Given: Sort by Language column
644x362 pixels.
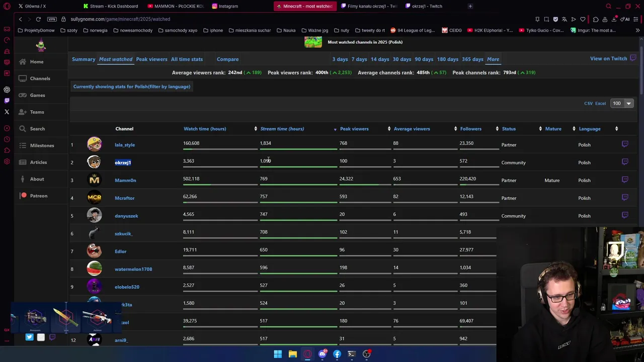Looking at the screenshot, I should click(x=590, y=129).
